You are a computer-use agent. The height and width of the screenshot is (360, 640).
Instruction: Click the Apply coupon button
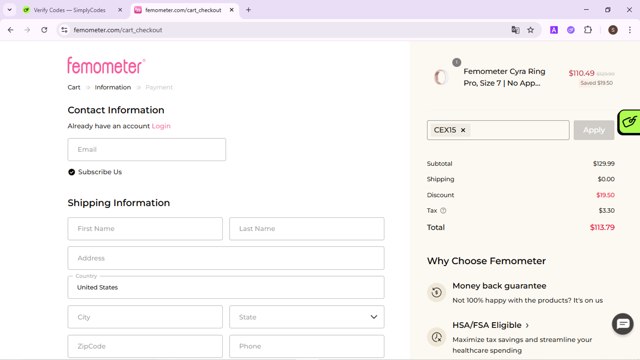point(594,130)
